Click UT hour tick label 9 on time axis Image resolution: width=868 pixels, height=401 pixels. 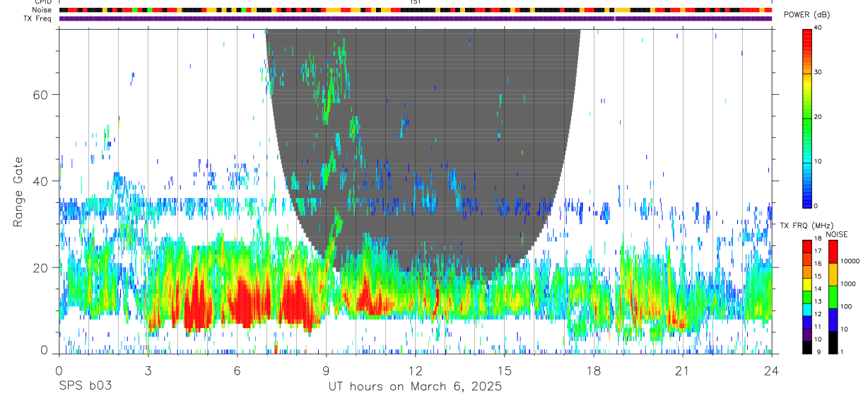[x=326, y=370]
